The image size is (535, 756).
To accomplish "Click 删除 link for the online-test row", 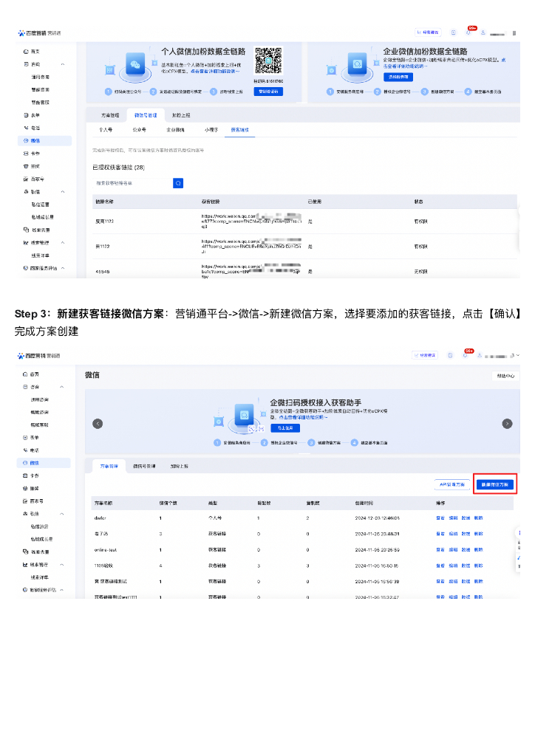I will click(478, 549).
